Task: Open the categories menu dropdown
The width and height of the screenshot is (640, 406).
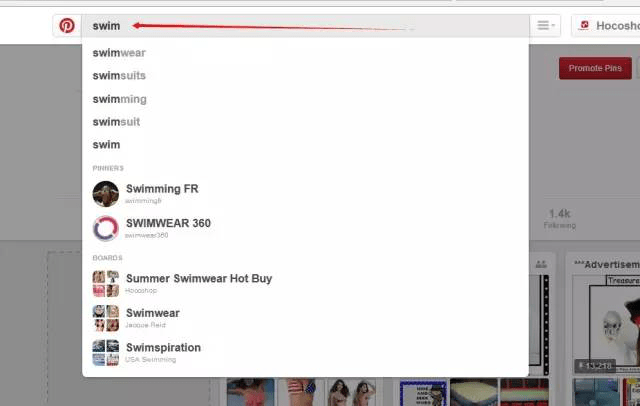Action: point(545,26)
